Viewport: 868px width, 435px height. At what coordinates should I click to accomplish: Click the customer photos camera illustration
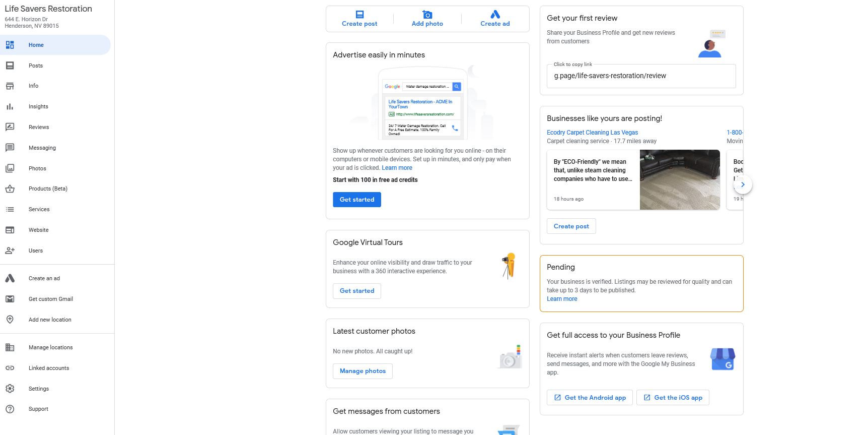510,357
